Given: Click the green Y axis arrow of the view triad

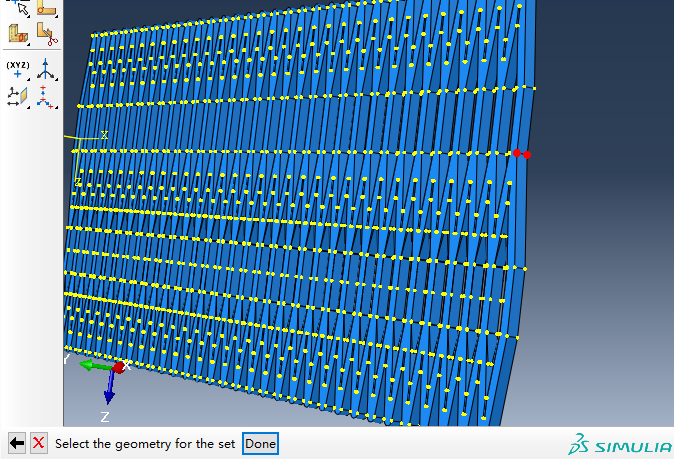Looking at the screenshot, I should pyautogui.click(x=95, y=366).
